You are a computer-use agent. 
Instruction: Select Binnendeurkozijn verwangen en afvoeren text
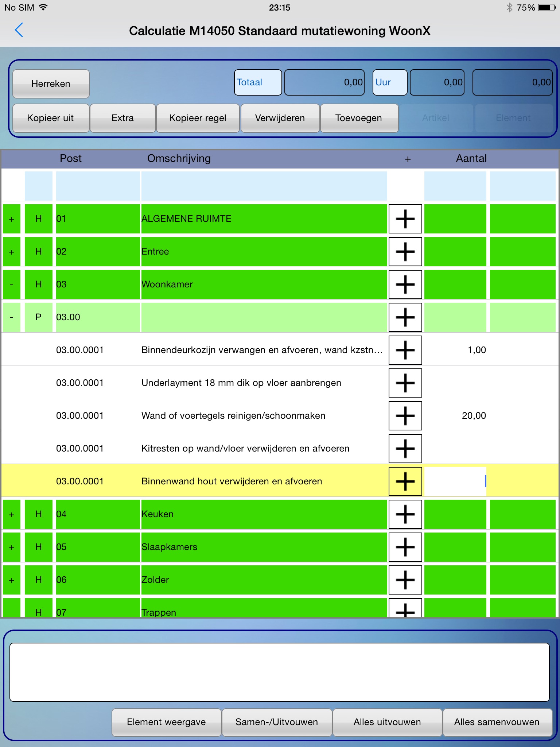click(262, 350)
